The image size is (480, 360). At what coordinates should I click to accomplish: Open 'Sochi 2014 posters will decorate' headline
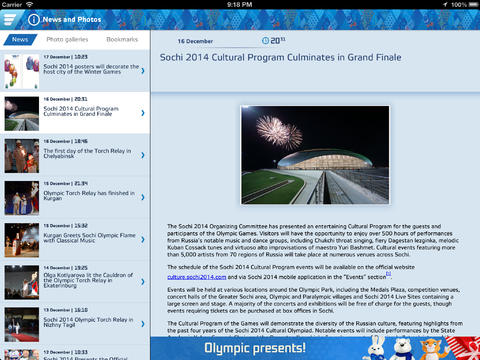(x=91, y=69)
